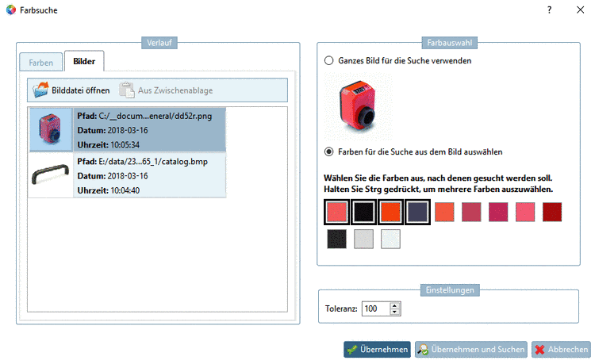
Task: Click the Abbrechen button label
Action: pyautogui.click(x=568, y=349)
